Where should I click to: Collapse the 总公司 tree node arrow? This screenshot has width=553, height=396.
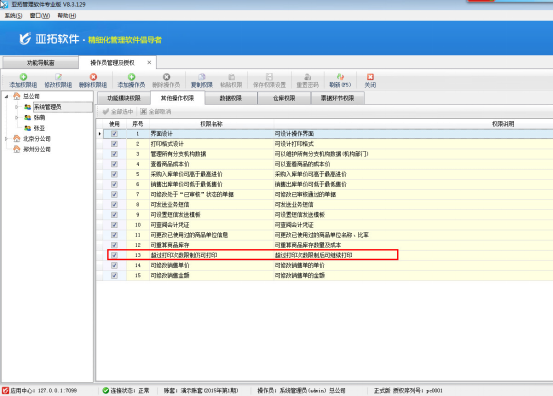point(6,96)
